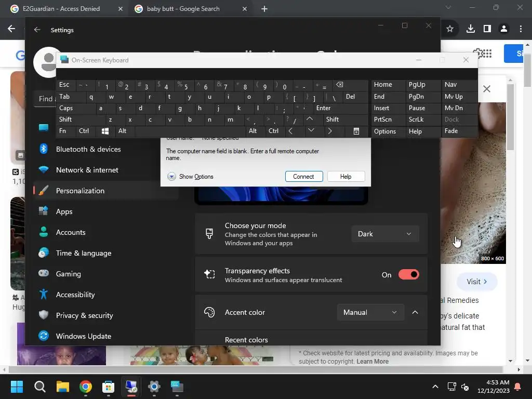Select Apps in Settings sidebar

coord(106,212)
